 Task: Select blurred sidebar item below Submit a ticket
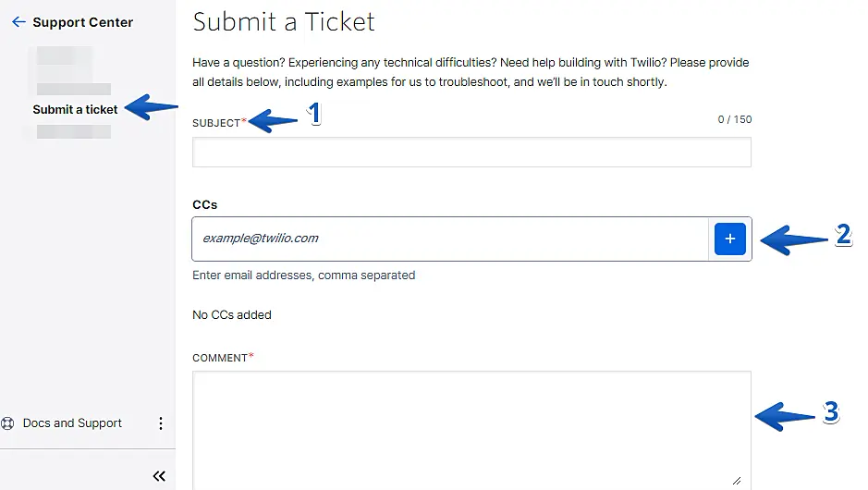(73, 132)
